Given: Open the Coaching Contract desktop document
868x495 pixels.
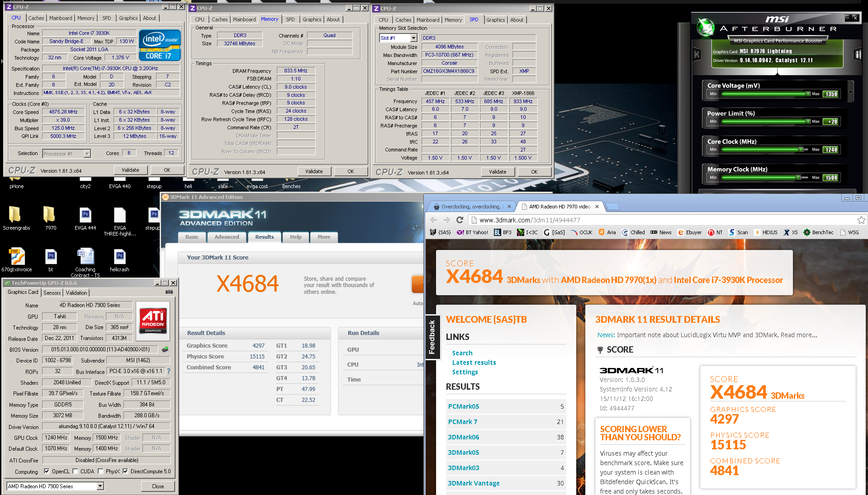Looking at the screenshot, I should pyautogui.click(x=85, y=262).
